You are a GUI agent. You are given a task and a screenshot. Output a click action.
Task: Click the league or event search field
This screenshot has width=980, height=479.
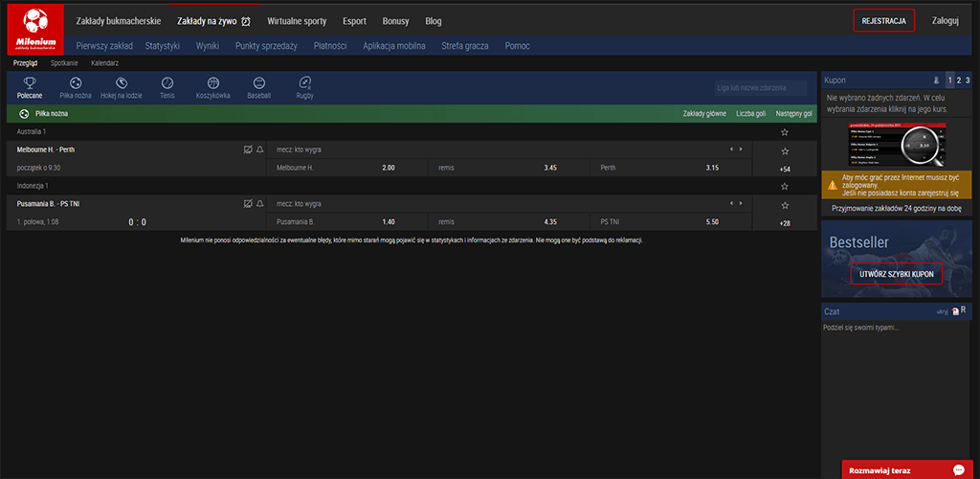click(761, 88)
